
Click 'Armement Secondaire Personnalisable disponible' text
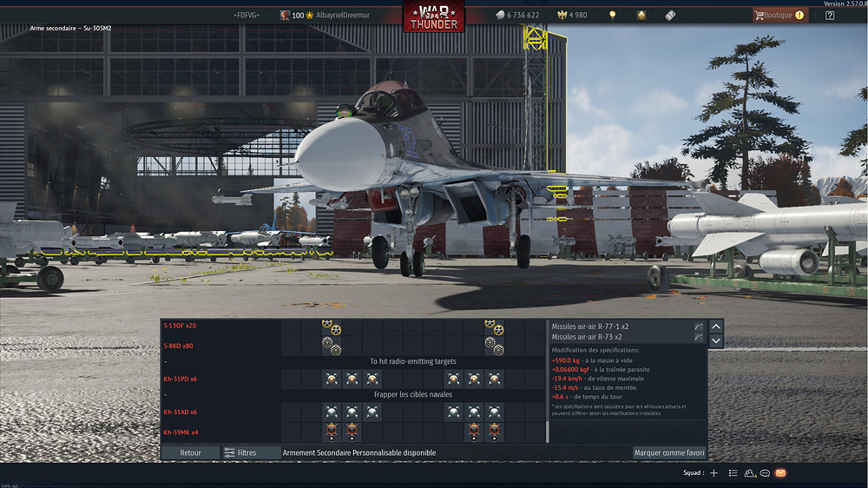[359, 452]
